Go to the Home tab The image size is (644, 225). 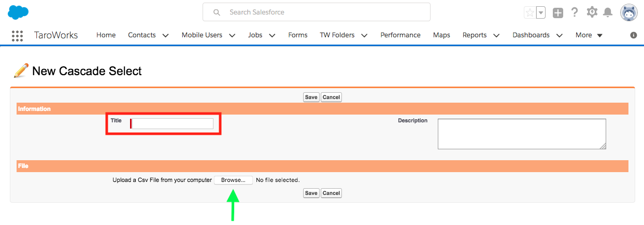tap(106, 35)
